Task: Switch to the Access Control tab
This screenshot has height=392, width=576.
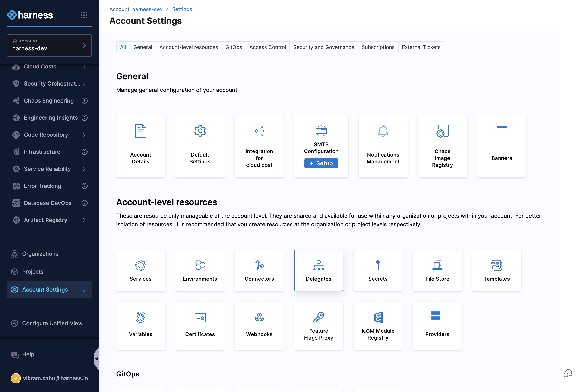Action: 268,47
